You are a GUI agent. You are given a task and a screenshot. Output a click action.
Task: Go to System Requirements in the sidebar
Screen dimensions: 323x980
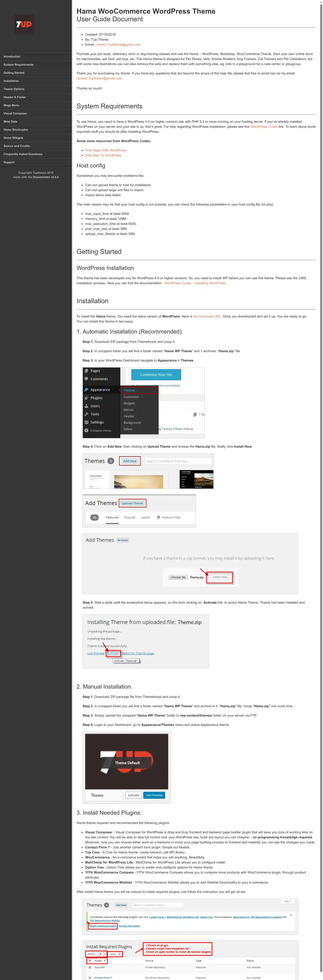coord(36,65)
